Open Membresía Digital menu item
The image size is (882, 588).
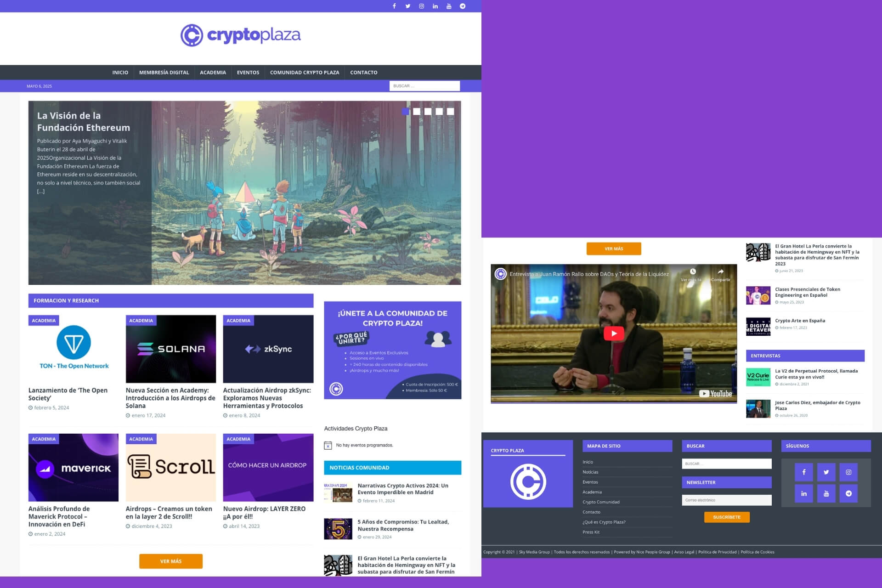(x=164, y=73)
